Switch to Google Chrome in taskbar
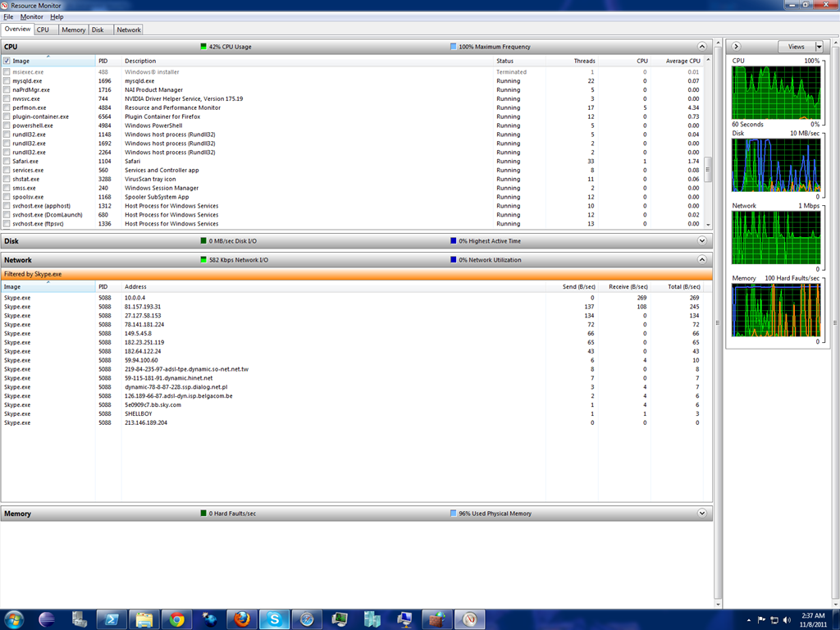 [177, 620]
